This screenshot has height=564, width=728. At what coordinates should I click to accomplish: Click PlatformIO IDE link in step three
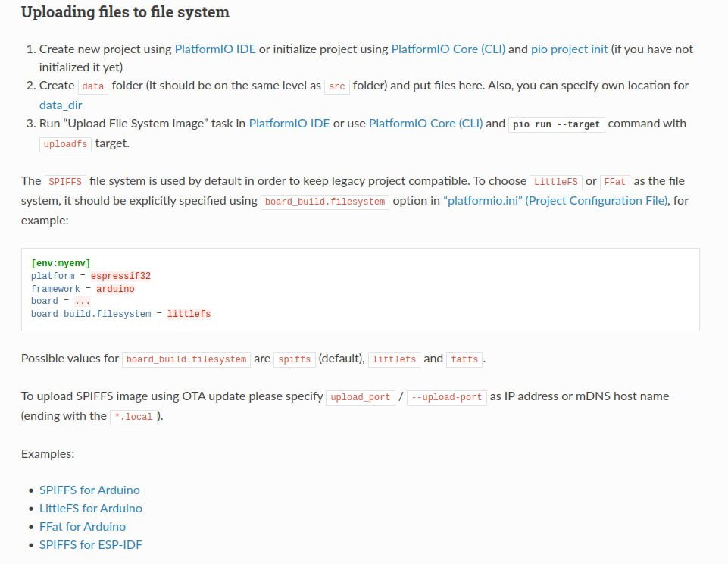(289, 123)
